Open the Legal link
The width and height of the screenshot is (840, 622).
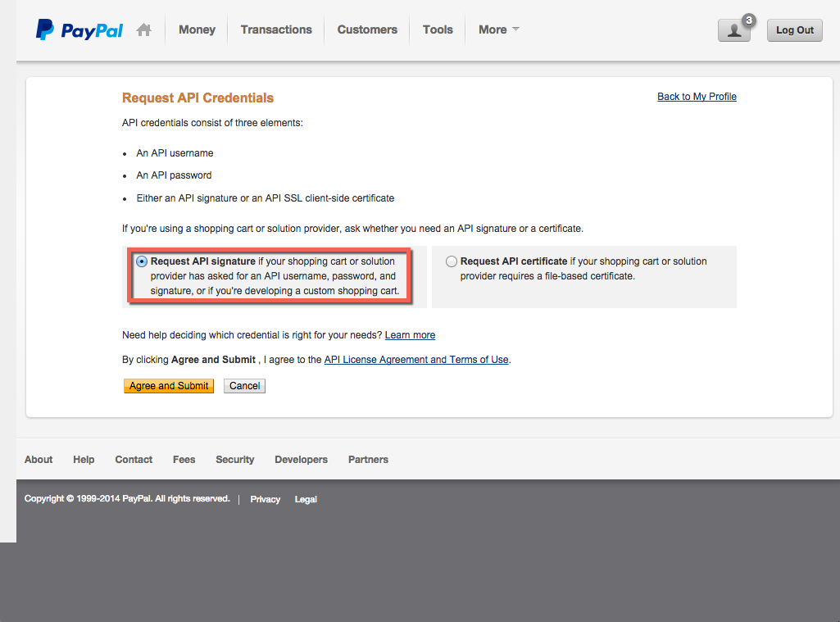[x=306, y=499]
